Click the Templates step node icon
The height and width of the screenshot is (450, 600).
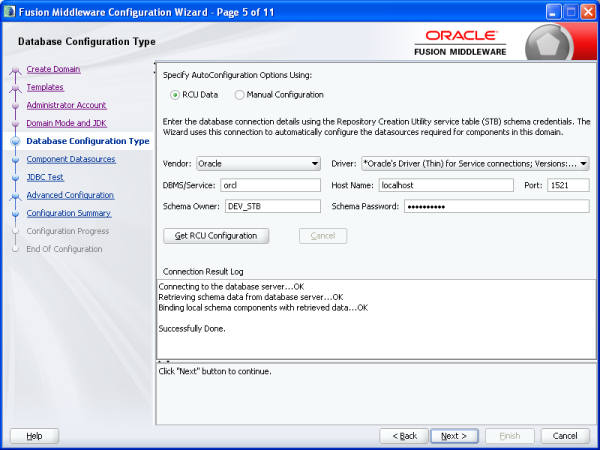[x=15, y=89]
